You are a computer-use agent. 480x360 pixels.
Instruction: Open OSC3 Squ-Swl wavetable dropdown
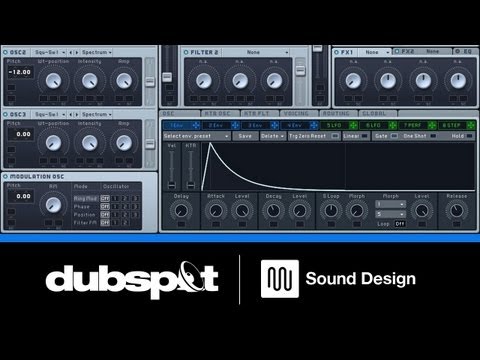[49, 114]
